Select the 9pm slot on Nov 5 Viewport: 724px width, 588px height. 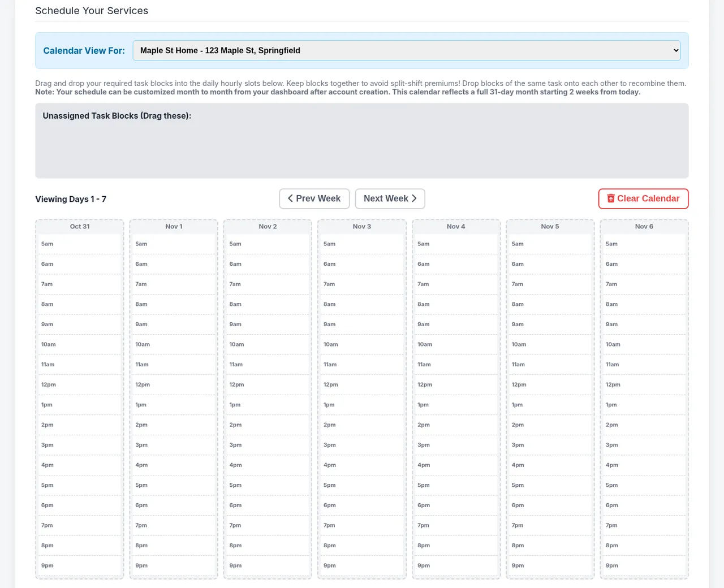click(x=550, y=565)
